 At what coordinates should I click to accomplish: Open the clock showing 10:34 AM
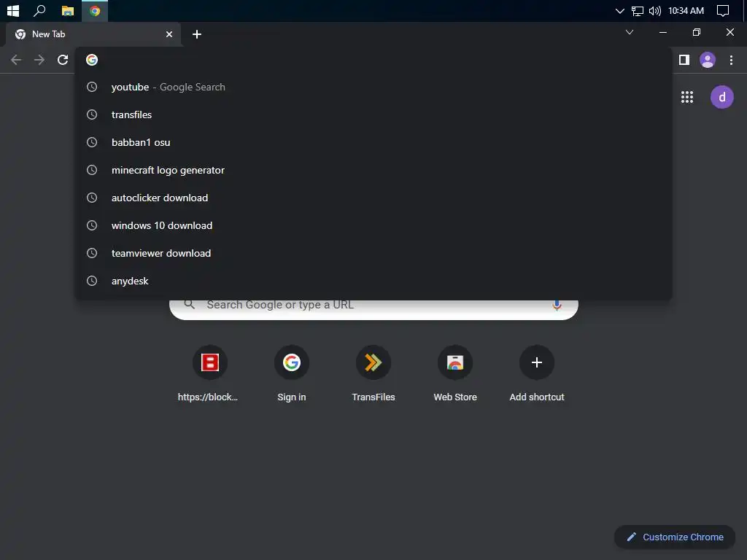[686, 10]
